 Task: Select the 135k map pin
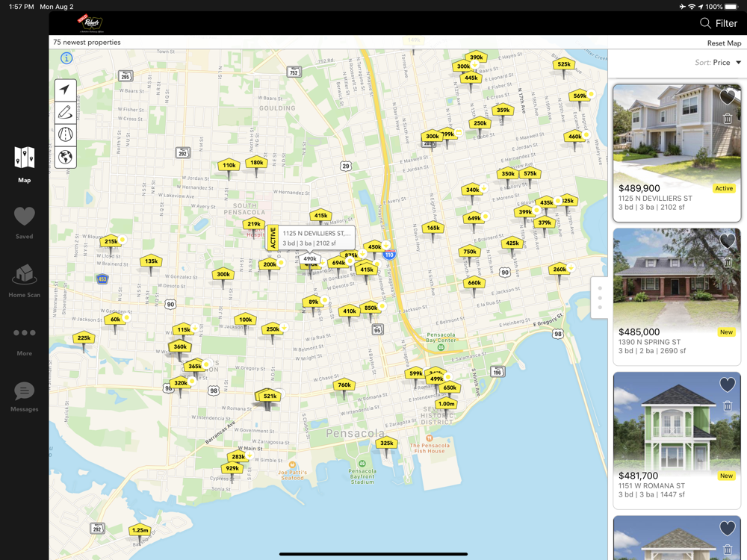pos(152,261)
